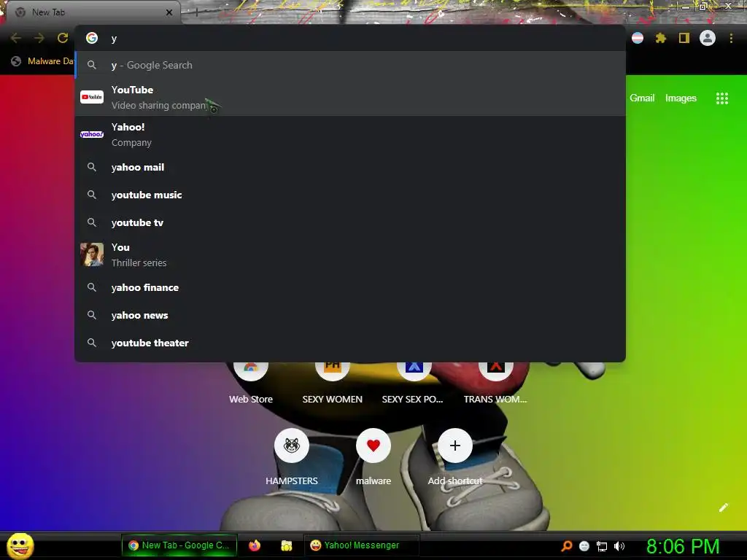Click the round face tray icon
747x560 pixels.
tap(584, 545)
